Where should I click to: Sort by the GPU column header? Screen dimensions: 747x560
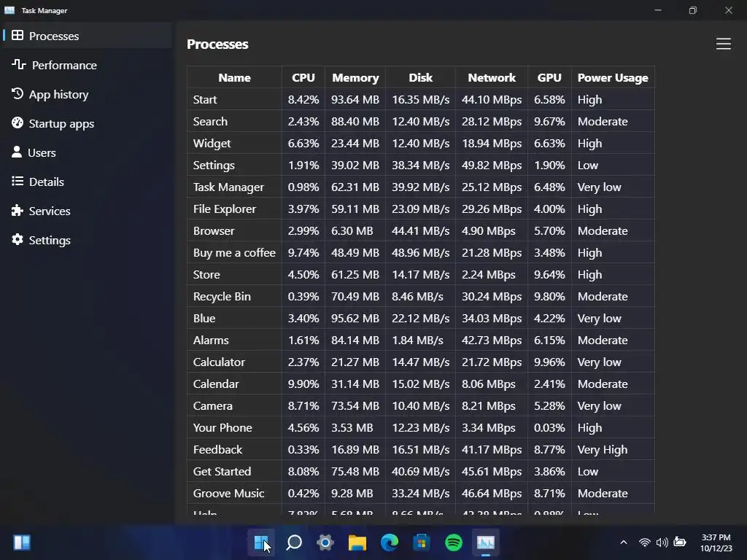click(549, 77)
